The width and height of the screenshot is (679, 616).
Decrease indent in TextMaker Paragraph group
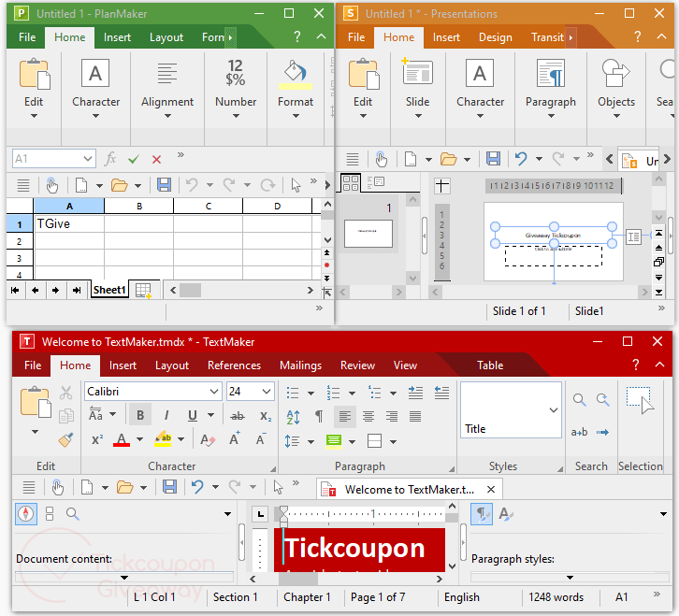click(x=441, y=393)
